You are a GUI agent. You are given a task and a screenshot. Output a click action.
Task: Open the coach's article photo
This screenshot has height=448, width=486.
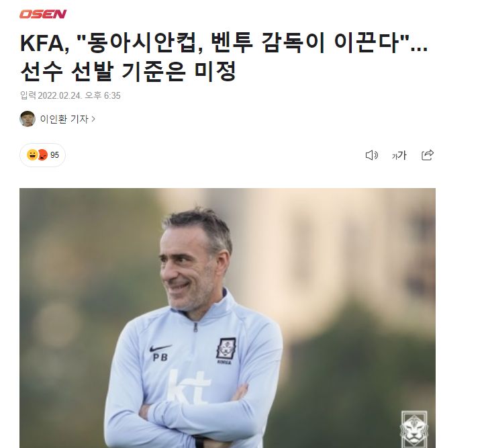point(228,318)
